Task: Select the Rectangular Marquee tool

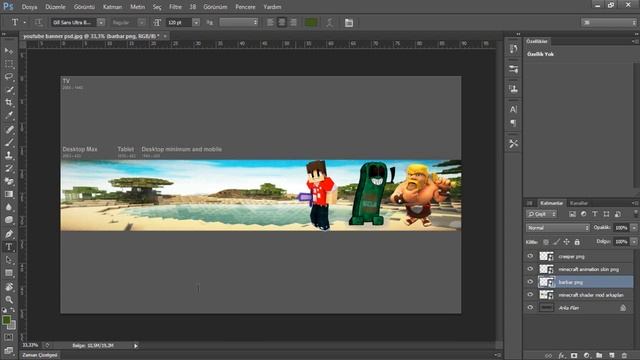Action: coord(9,64)
